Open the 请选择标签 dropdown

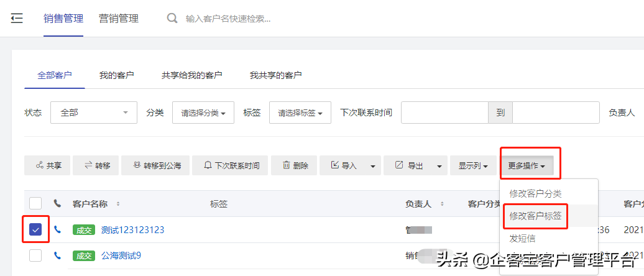300,113
